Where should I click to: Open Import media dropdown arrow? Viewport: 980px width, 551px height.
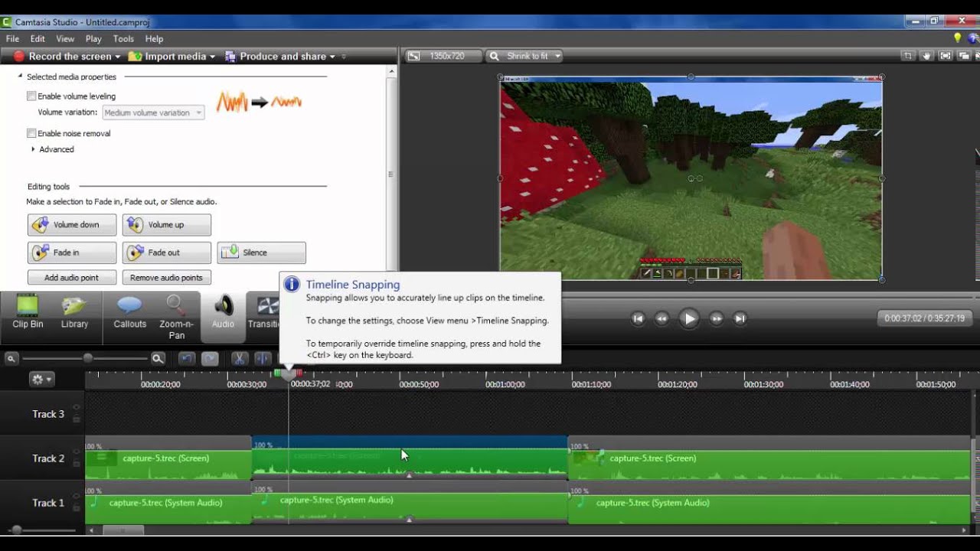[x=211, y=57]
